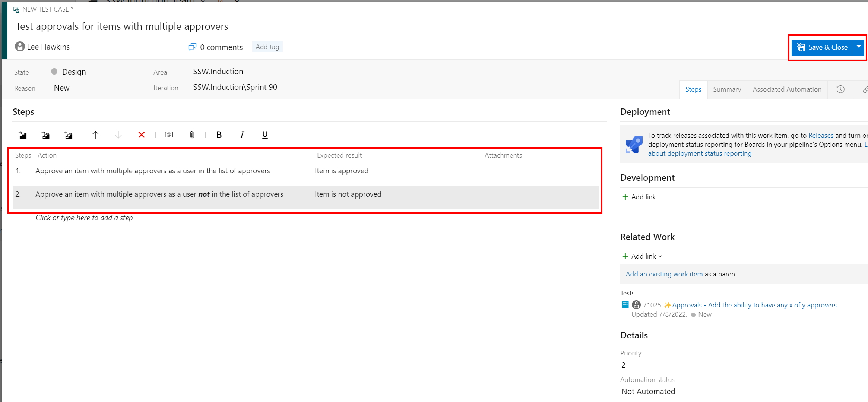This screenshot has height=402, width=868.
Task: Toggle italic formatting in Steps toolbar
Action: [x=242, y=135]
